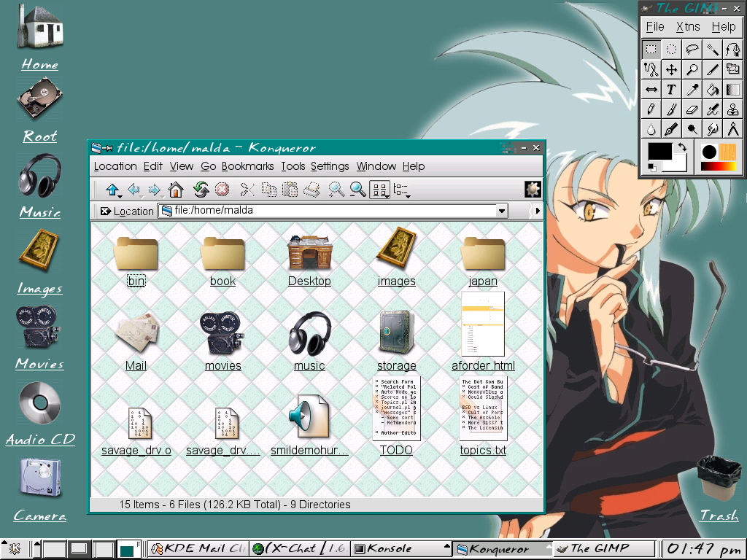Go back using Konqueror's left arrow

point(134,190)
